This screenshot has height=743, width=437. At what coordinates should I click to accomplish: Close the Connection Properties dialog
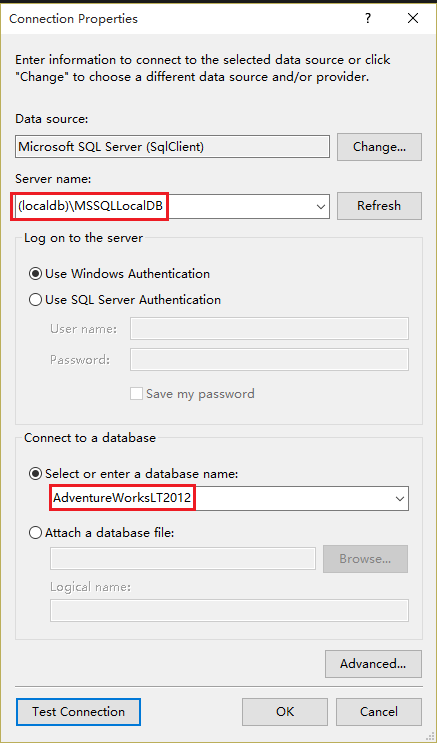point(412,18)
